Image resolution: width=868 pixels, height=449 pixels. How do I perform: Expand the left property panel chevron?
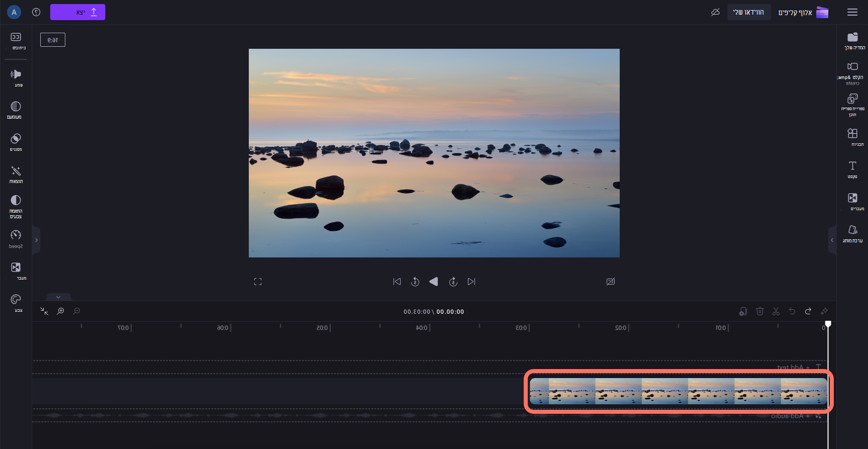(x=36, y=240)
